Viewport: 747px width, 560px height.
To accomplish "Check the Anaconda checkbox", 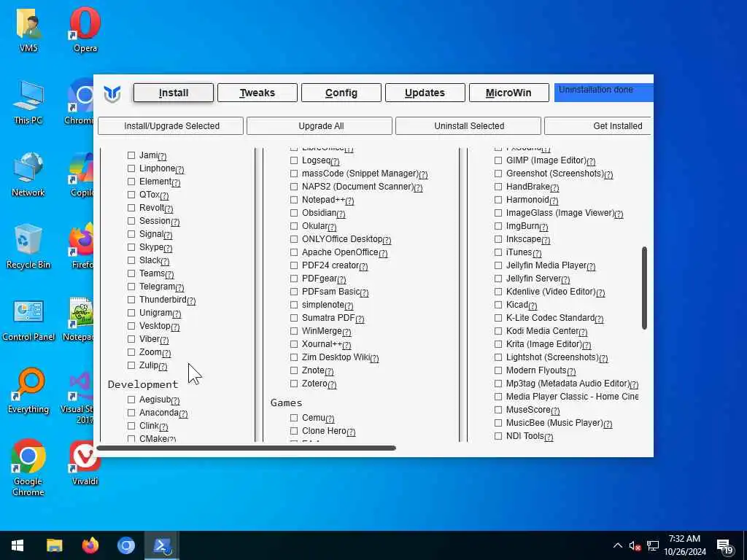I will click(x=131, y=413).
